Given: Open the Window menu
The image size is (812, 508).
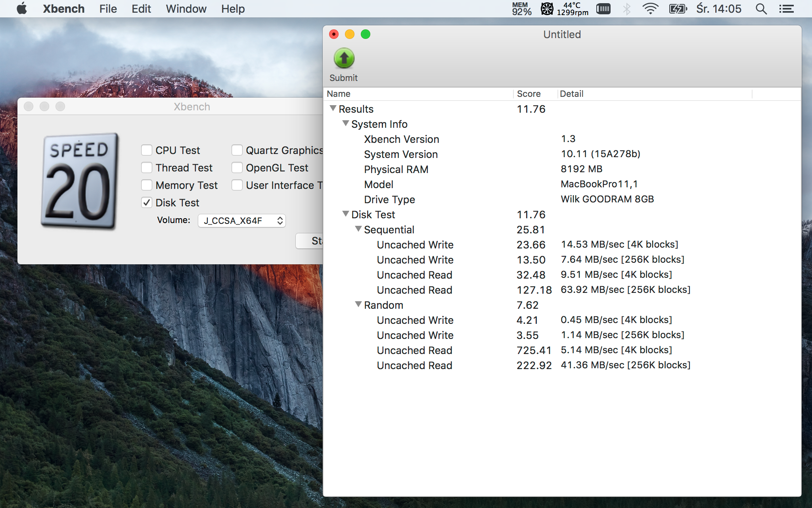Looking at the screenshot, I should (186, 9).
